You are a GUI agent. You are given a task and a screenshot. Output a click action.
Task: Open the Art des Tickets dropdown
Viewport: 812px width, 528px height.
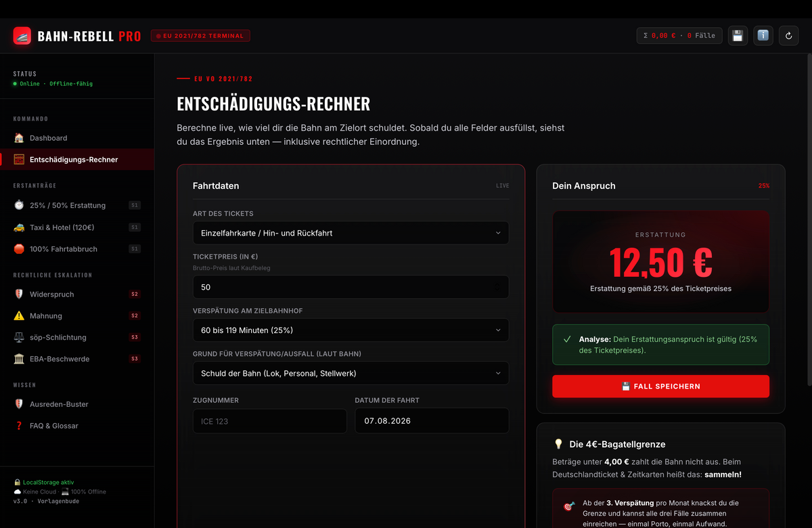[x=351, y=233]
